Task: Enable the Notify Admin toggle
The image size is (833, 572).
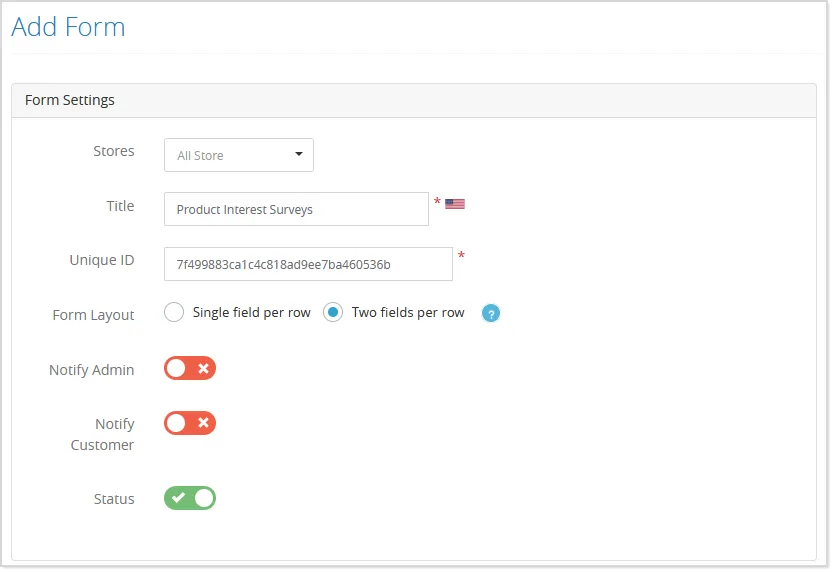Action: click(190, 368)
